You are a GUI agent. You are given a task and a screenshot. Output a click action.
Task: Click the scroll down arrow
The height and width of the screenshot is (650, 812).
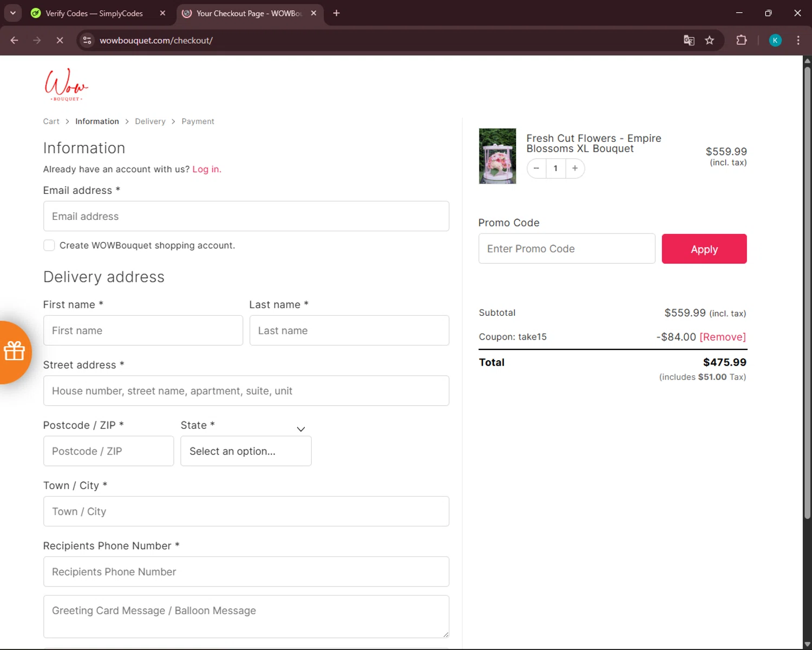click(x=807, y=645)
